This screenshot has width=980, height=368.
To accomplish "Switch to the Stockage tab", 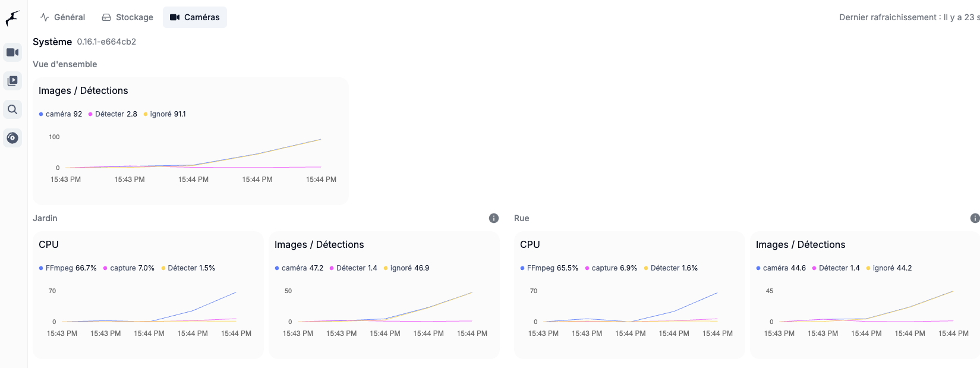I will point(128,17).
